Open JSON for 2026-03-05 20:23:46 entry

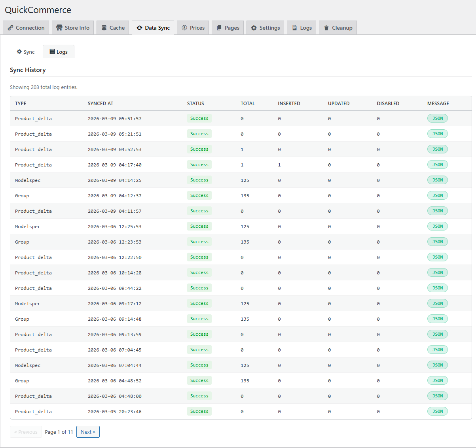438,411
